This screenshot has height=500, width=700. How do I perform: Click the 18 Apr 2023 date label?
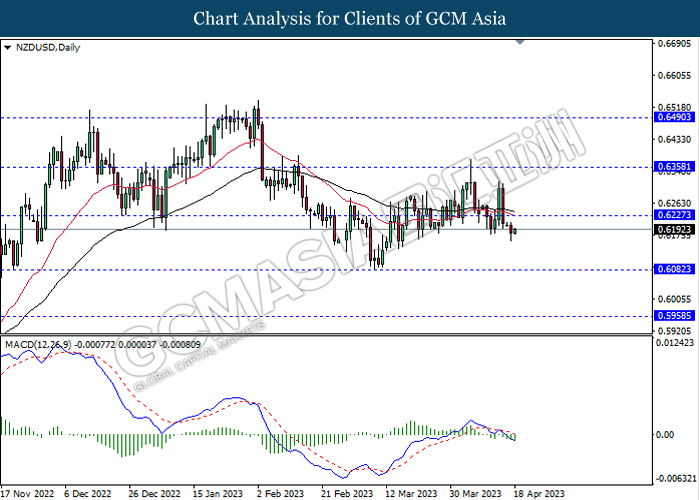tap(539, 493)
